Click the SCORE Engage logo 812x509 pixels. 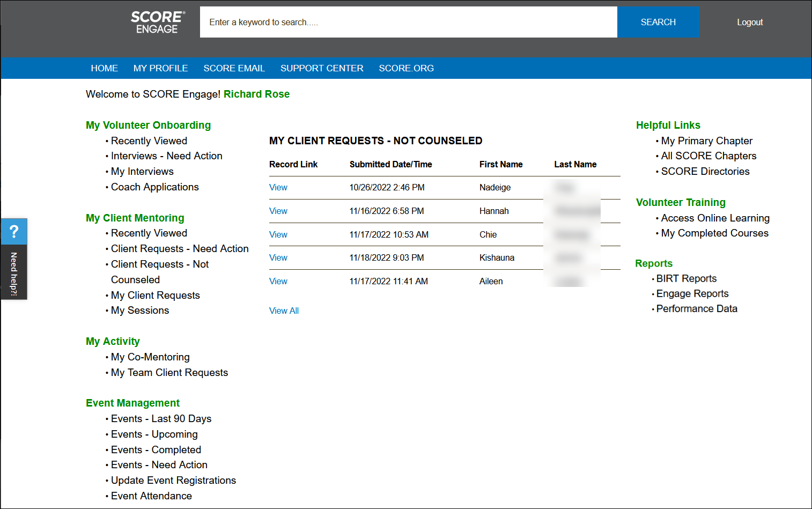(158, 23)
